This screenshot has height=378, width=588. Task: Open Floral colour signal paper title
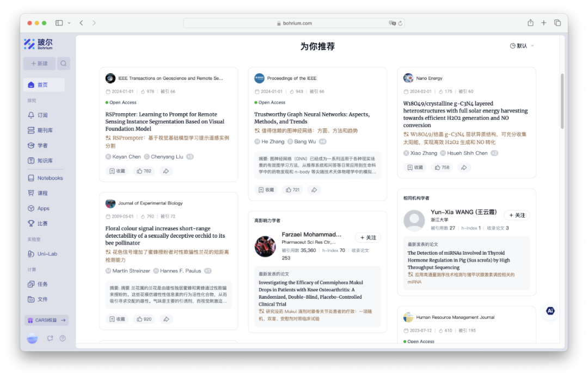coord(166,236)
